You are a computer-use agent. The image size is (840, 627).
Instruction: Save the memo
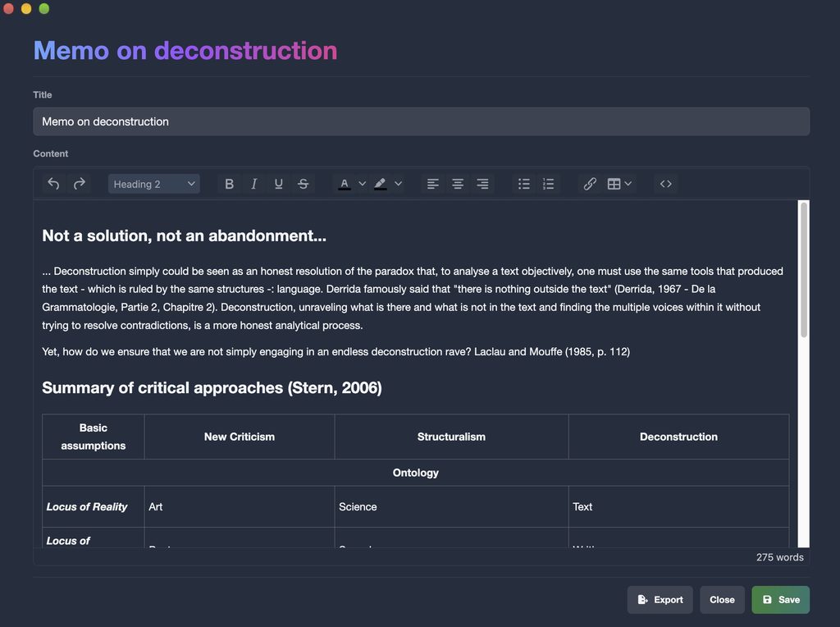[x=781, y=600]
